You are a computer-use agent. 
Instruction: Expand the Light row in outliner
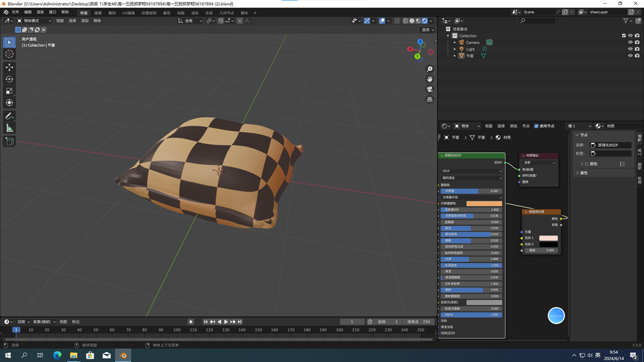(x=454, y=49)
